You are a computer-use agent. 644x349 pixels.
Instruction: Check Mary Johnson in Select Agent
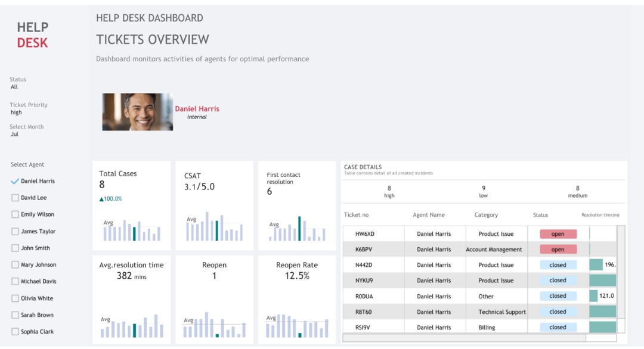(15, 265)
